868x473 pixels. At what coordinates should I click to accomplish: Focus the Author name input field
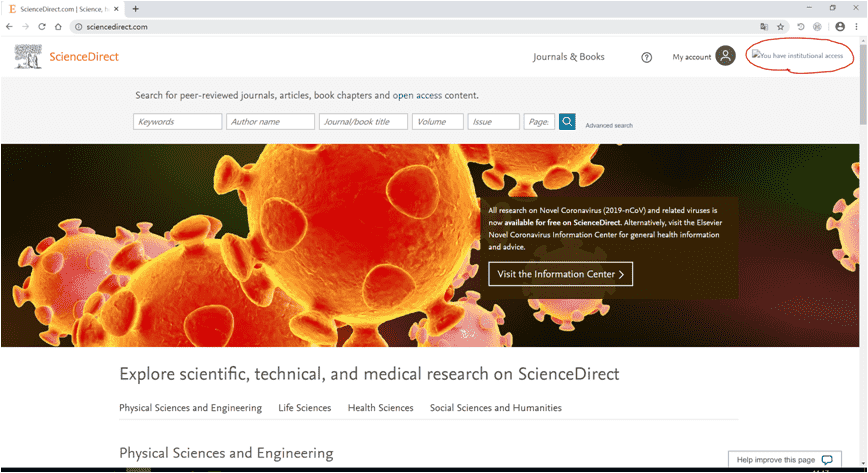click(270, 122)
